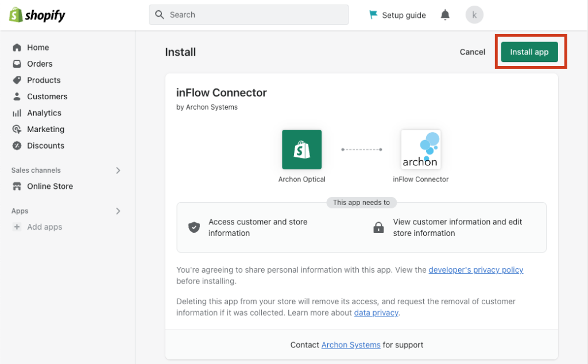
Task: Click the Add apps plus icon
Action: tap(17, 227)
